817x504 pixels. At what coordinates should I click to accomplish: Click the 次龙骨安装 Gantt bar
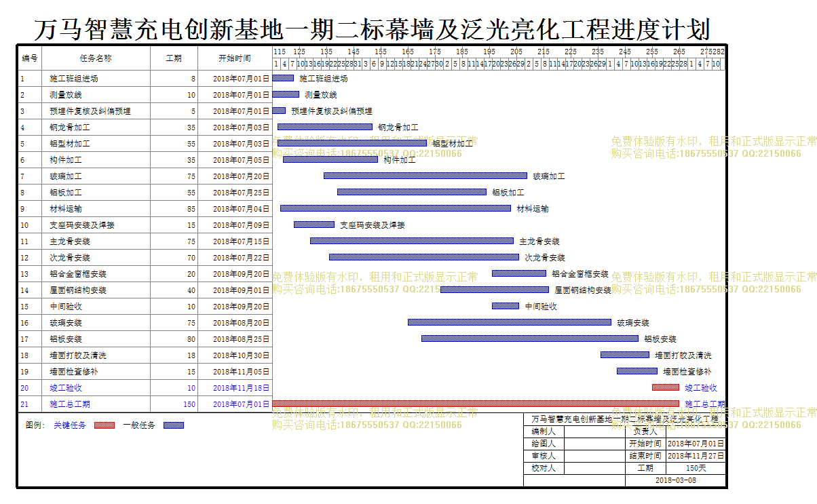[x=424, y=257]
